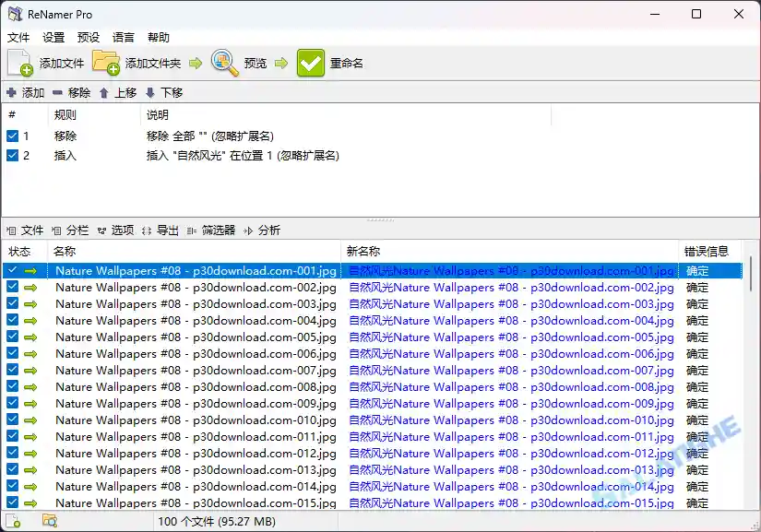Click the 添加文件 (Add Files) toolbar icon
The height and width of the screenshot is (532, 761).
tap(18, 63)
